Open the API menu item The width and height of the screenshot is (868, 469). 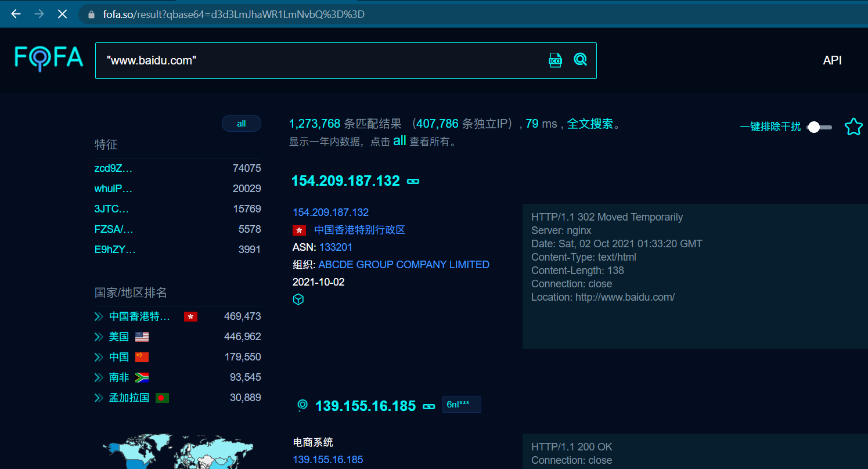pyautogui.click(x=832, y=60)
